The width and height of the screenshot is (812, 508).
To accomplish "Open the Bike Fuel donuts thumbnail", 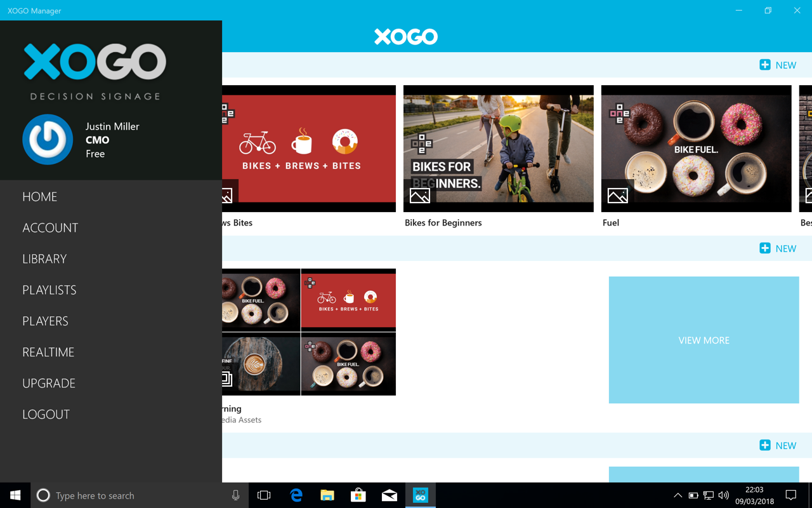I will [x=697, y=149].
